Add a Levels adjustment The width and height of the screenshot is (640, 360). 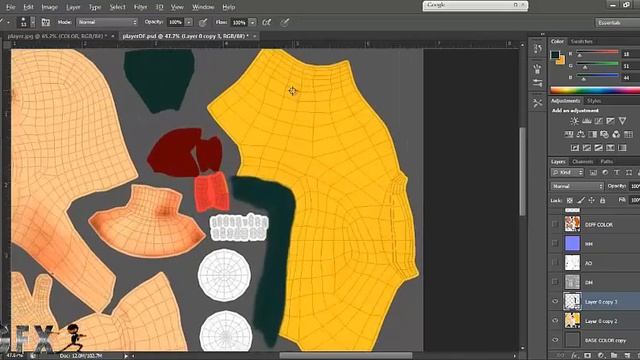pyautogui.click(x=587, y=121)
